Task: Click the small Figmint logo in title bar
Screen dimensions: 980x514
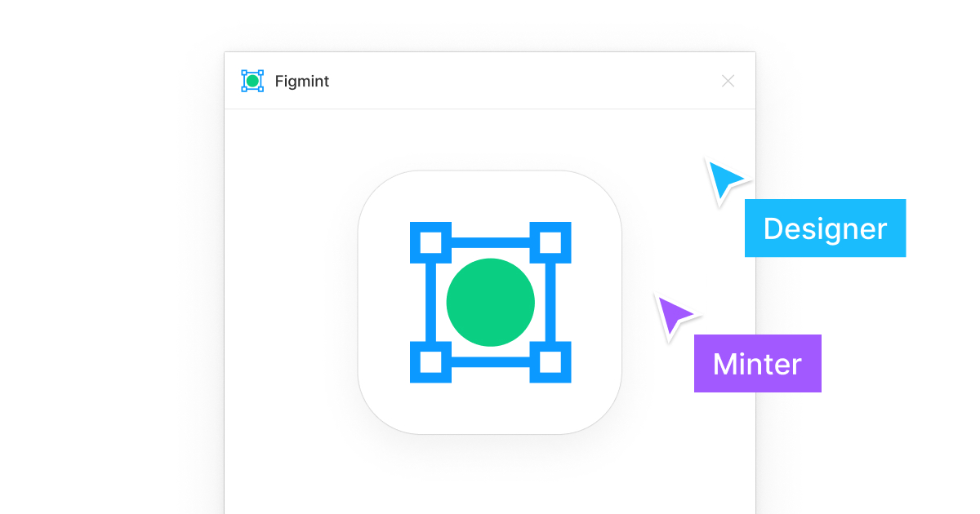Action: point(252,81)
